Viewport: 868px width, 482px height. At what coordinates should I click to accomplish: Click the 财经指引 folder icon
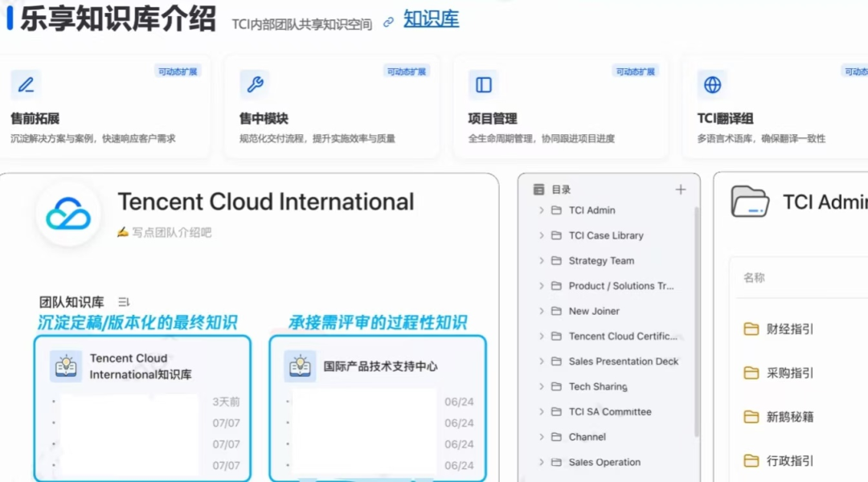tap(751, 329)
